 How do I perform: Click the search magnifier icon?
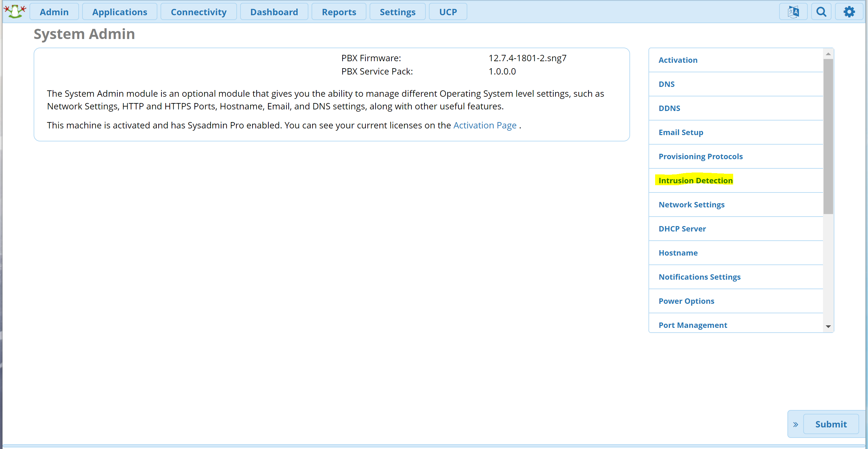[x=821, y=12]
